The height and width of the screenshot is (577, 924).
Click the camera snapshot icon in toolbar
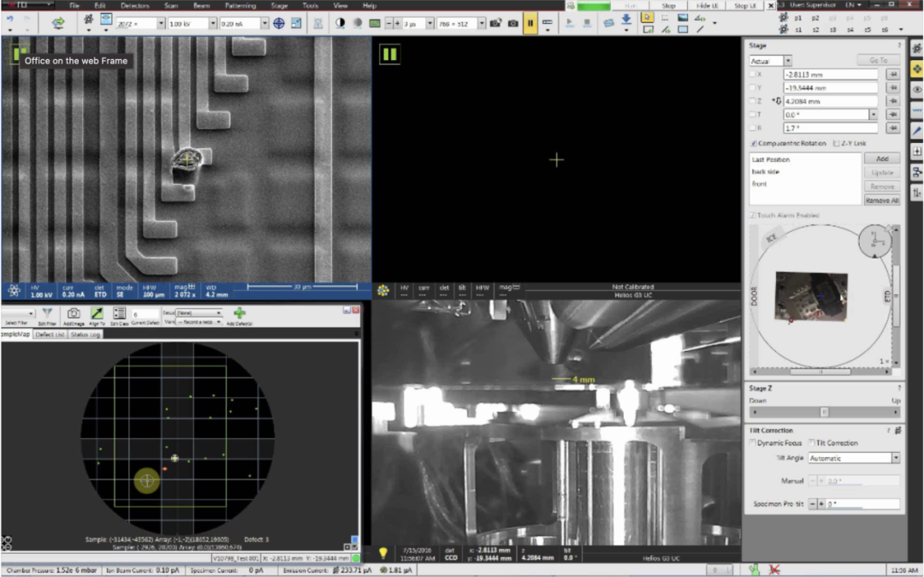[x=512, y=23]
